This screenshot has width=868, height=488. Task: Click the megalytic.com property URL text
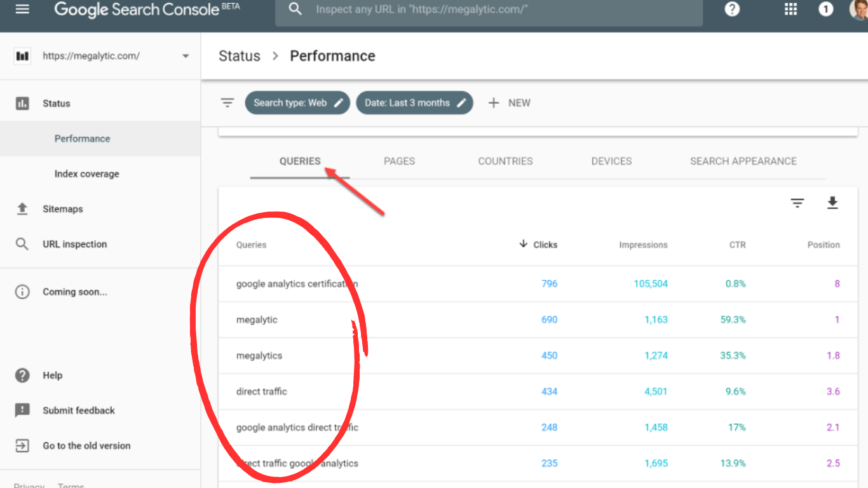[x=92, y=56]
